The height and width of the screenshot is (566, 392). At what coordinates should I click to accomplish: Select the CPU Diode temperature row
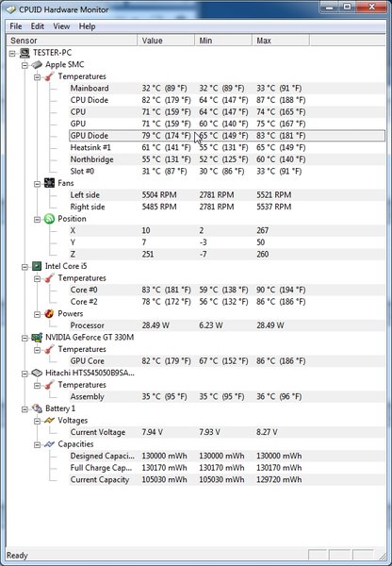[227, 100]
